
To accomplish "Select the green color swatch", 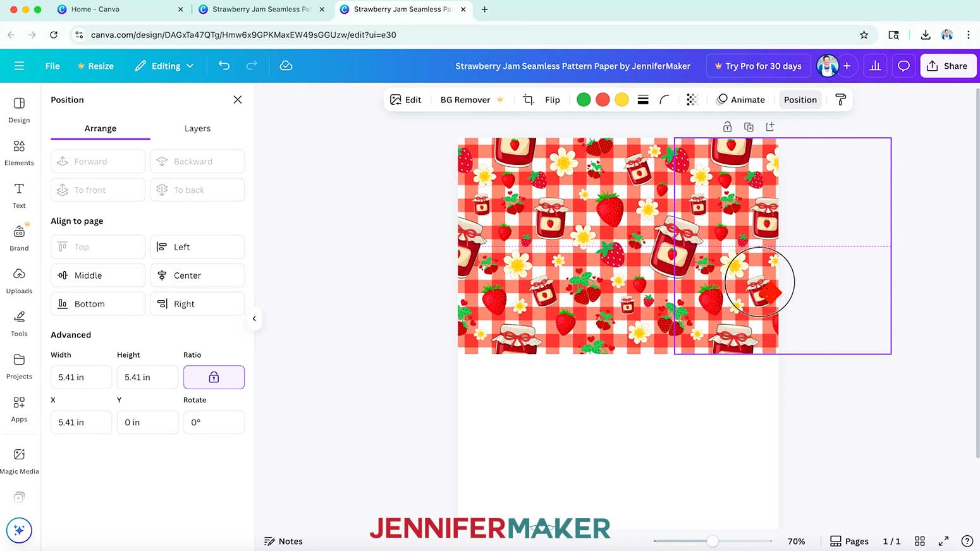I will 584,100.
